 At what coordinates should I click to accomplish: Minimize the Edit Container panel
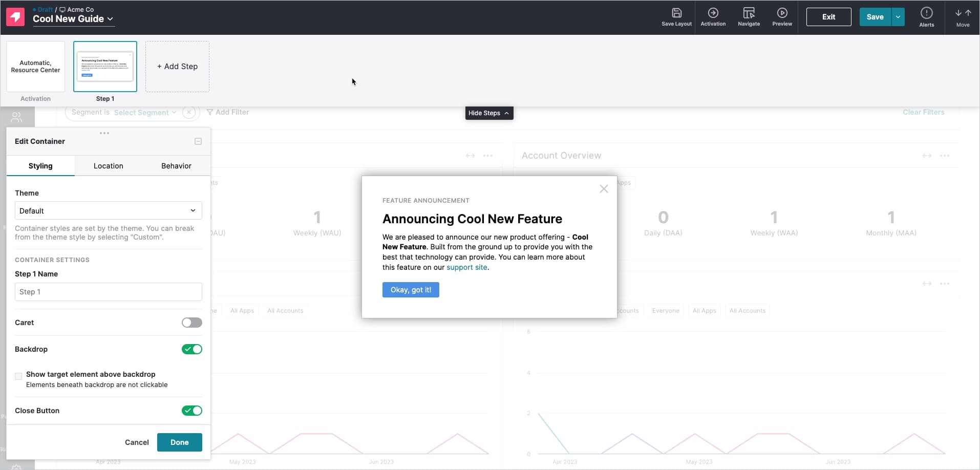tap(198, 141)
